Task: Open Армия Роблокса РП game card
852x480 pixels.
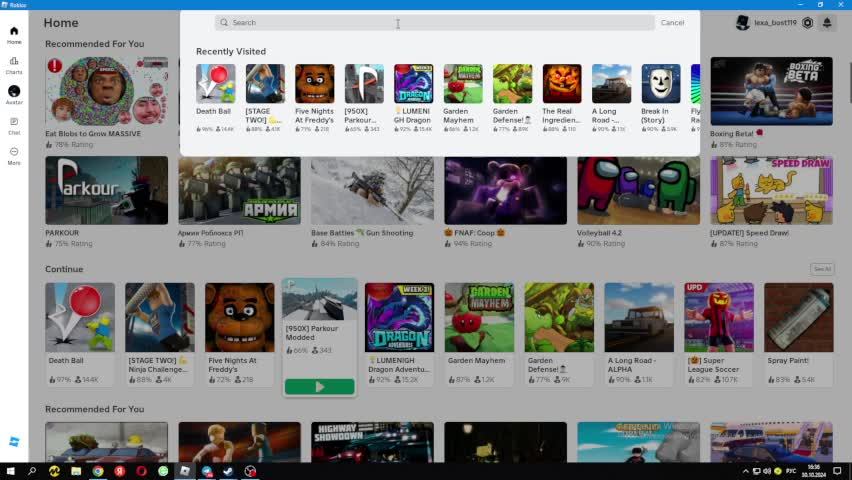Action: (240, 202)
